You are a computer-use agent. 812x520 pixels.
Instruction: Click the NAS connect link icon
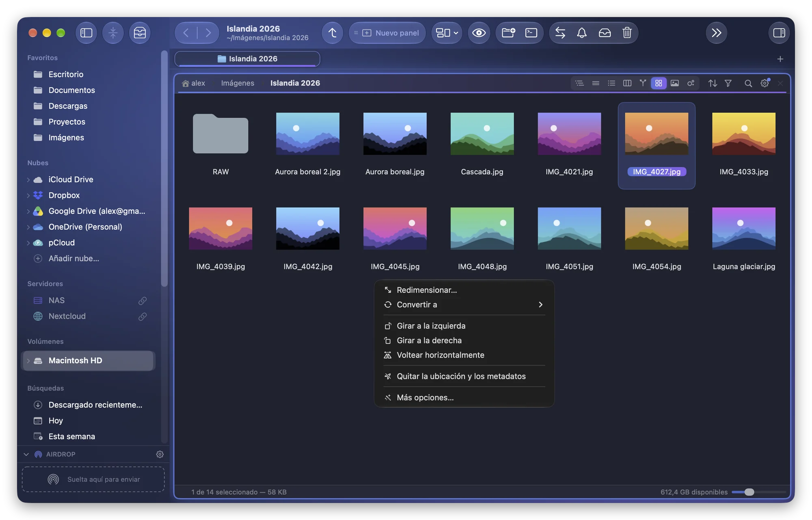(142, 301)
